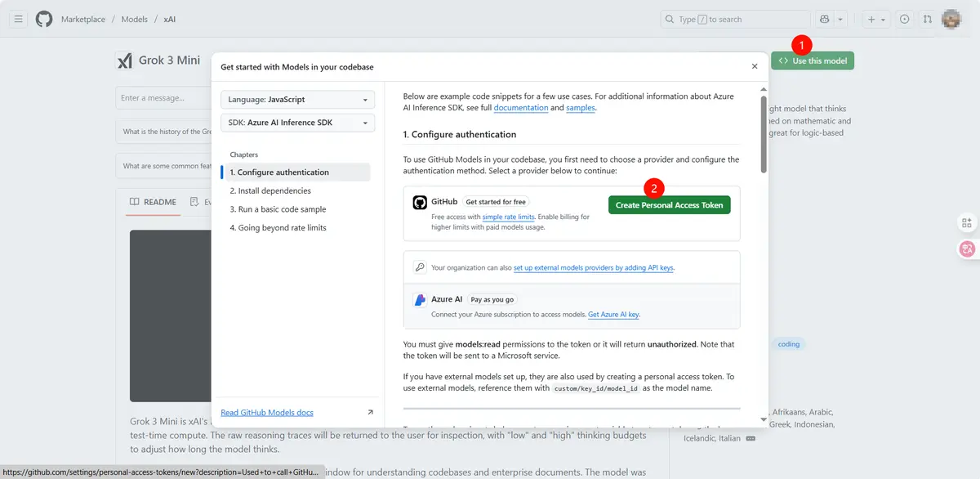This screenshot has width=980, height=479.
Task: Open the full documentation link
Action: point(520,108)
